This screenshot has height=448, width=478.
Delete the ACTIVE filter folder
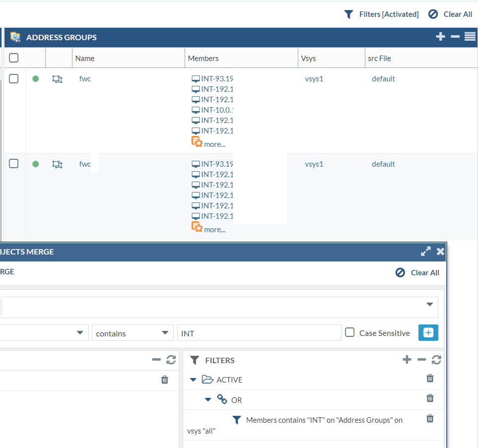pyautogui.click(x=430, y=379)
